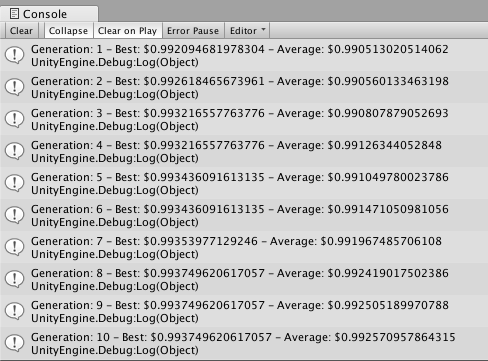Click UnityEngine.Debug:Log(Object) under Generation: 10
Screen dimensions: 488x361
(x=115, y=351)
